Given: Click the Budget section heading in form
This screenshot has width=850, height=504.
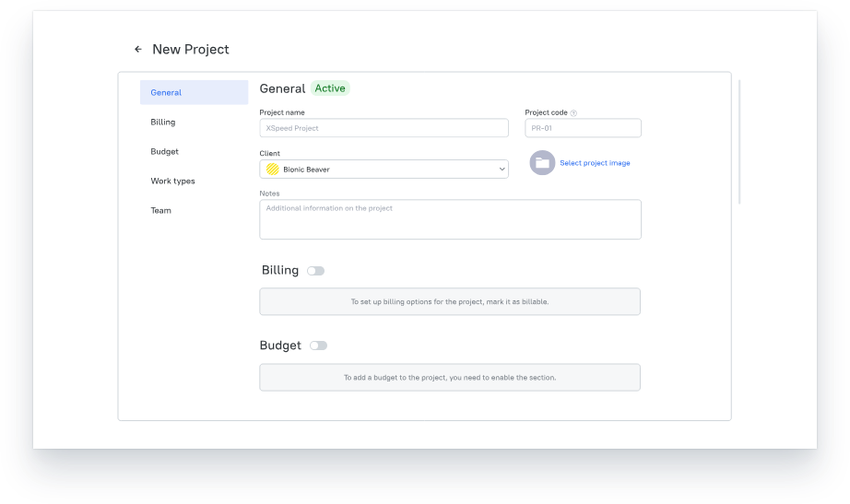Looking at the screenshot, I should [280, 346].
